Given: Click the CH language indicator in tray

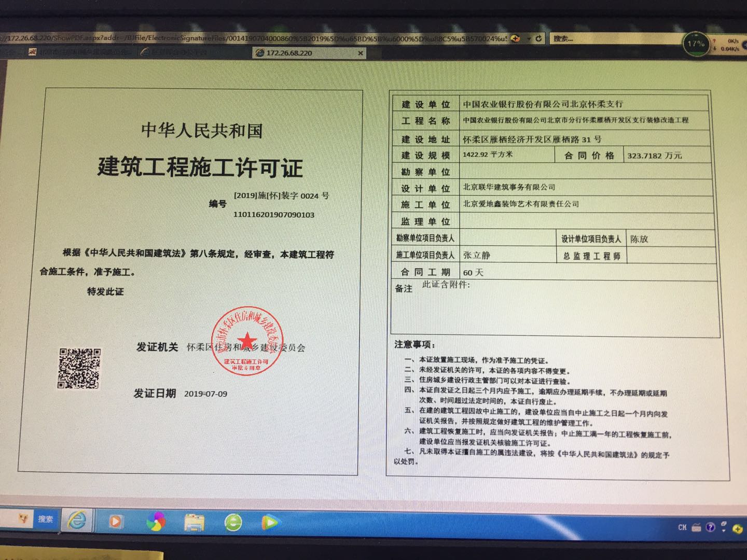Looking at the screenshot, I should click(682, 527).
